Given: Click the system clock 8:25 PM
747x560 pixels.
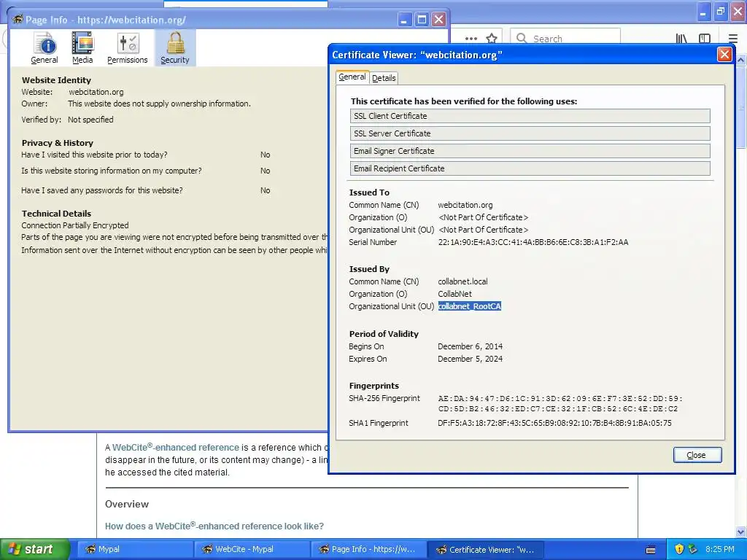Looking at the screenshot, I should click(720, 549).
